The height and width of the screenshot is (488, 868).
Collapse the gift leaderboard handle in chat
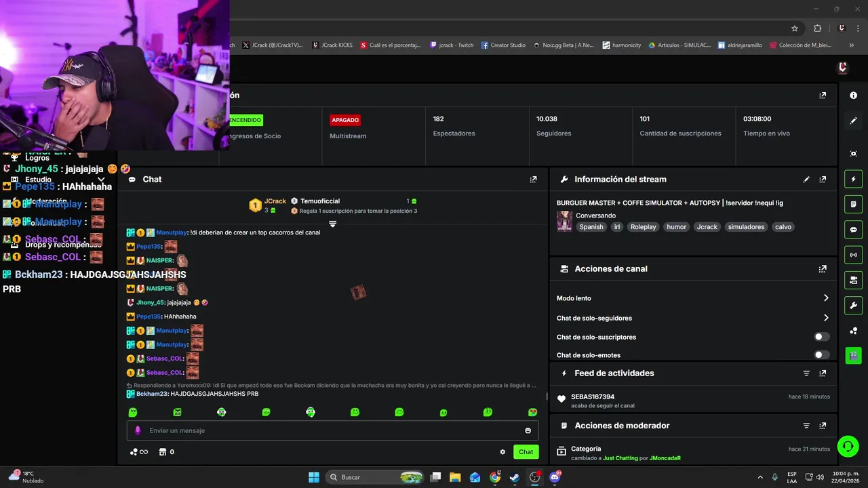click(332, 224)
